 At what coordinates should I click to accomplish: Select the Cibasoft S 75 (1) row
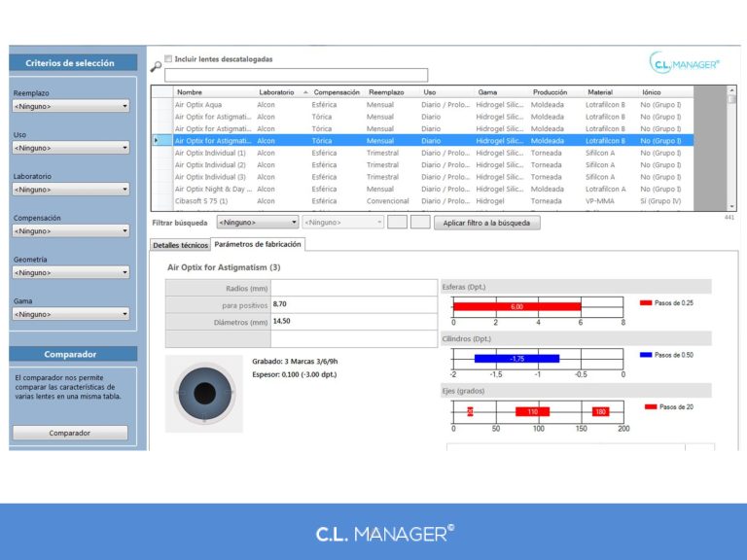[422, 201]
